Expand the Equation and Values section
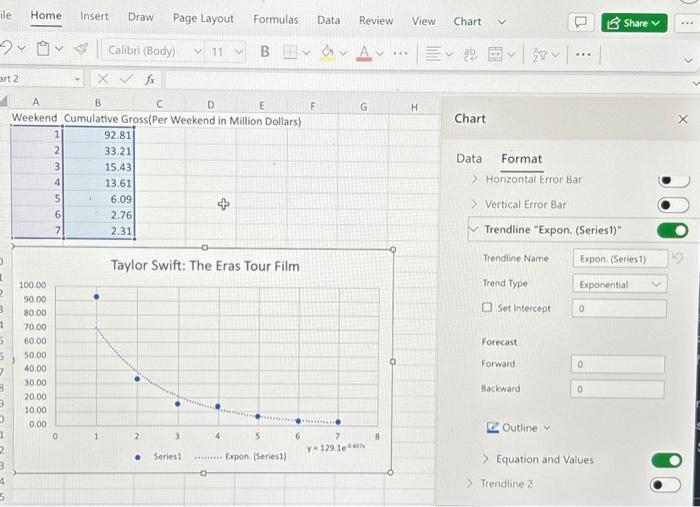 pos(486,459)
